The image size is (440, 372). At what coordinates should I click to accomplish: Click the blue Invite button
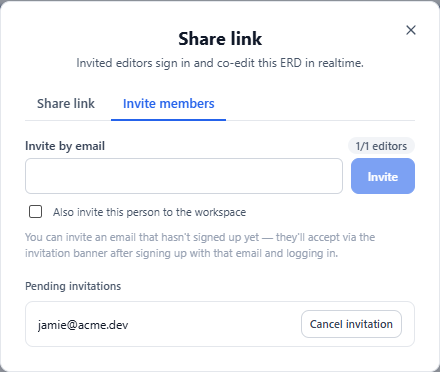383,176
